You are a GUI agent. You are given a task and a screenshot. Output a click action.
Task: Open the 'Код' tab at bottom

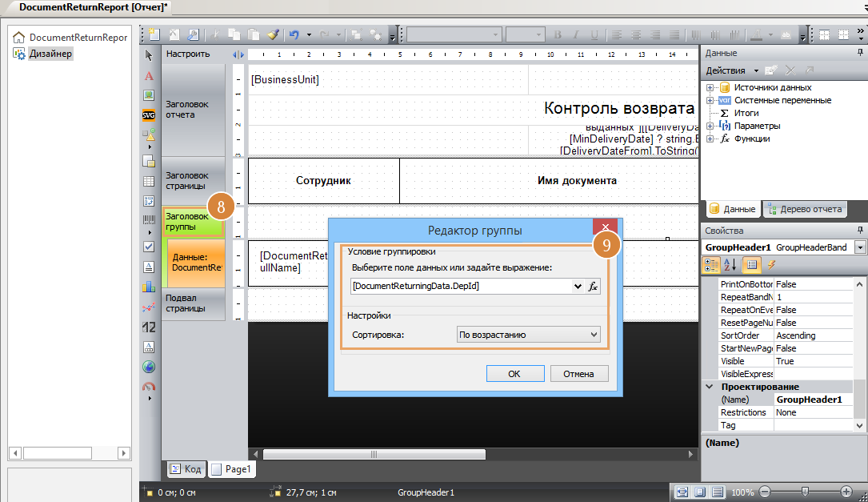[x=186, y=469]
